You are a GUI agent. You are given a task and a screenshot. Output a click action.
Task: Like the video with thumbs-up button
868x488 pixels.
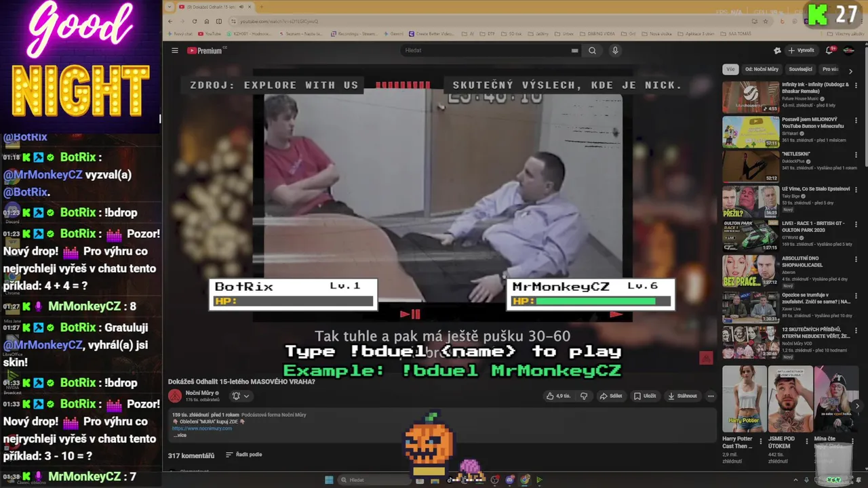(559, 396)
